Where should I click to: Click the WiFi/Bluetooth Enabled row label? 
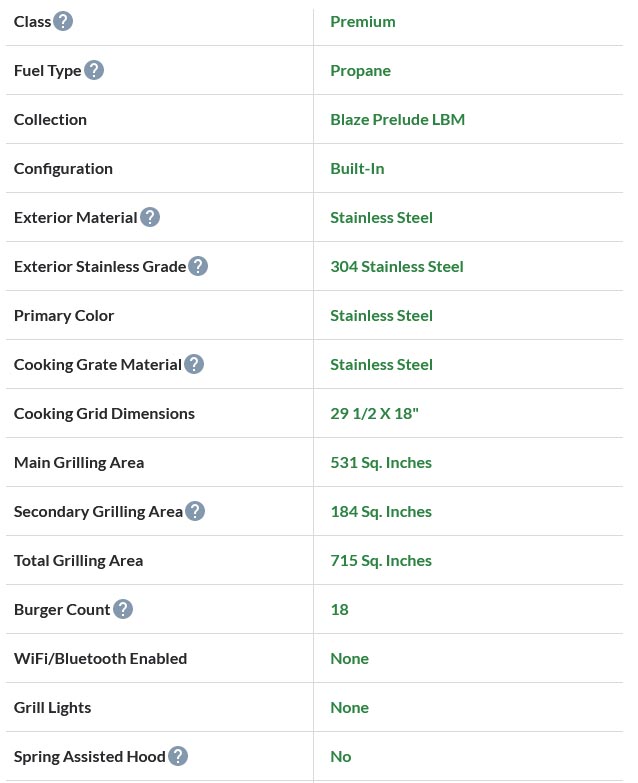(100, 658)
